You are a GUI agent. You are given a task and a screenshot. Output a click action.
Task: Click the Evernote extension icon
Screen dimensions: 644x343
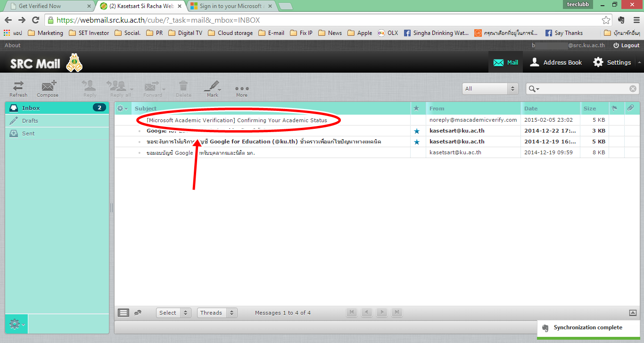621,20
